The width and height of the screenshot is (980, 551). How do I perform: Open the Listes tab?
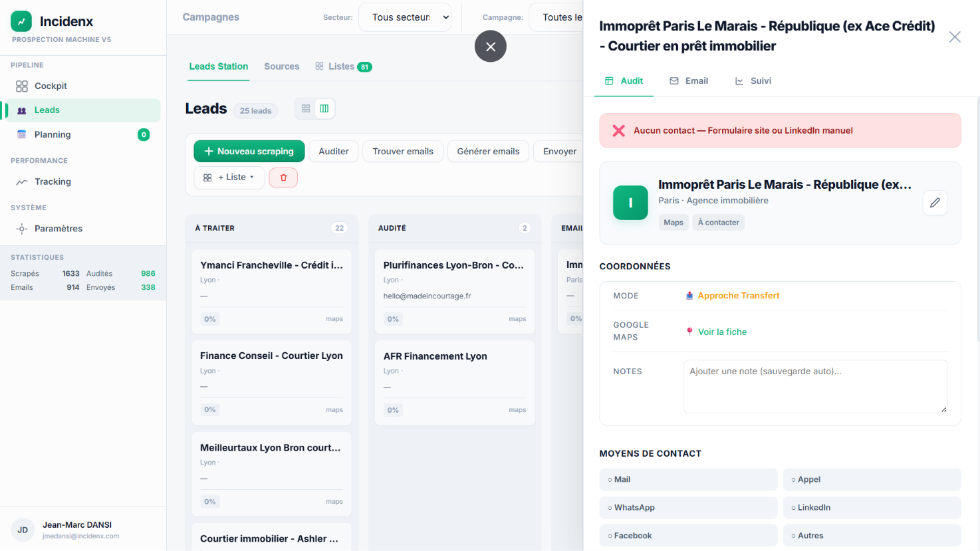click(x=343, y=66)
